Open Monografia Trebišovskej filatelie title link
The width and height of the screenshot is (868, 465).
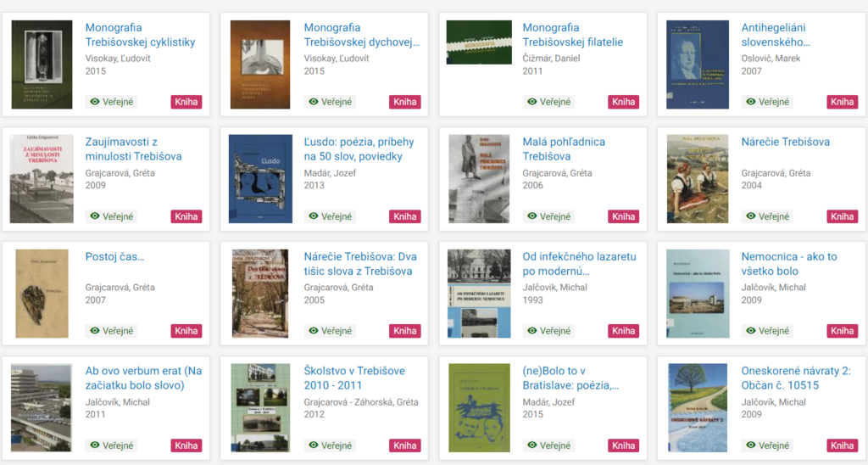point(572,34)
